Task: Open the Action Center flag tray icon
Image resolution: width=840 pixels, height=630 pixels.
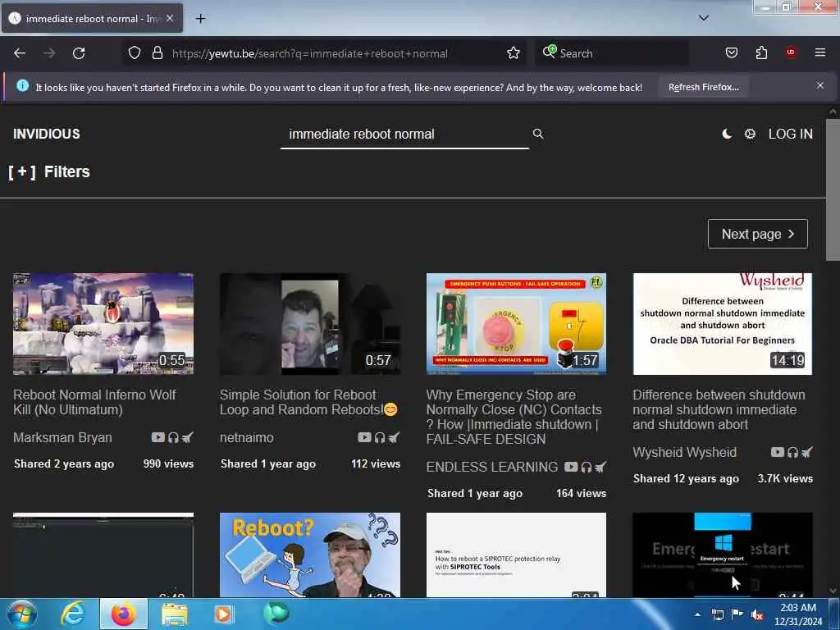Action: pyautogui.click(x=737, y=614)
